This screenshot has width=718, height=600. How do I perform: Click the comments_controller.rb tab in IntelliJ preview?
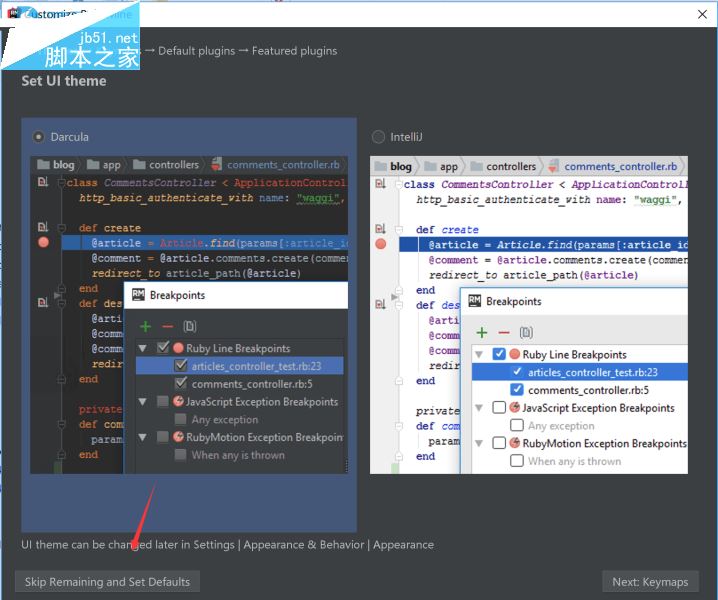coord(615,166)
